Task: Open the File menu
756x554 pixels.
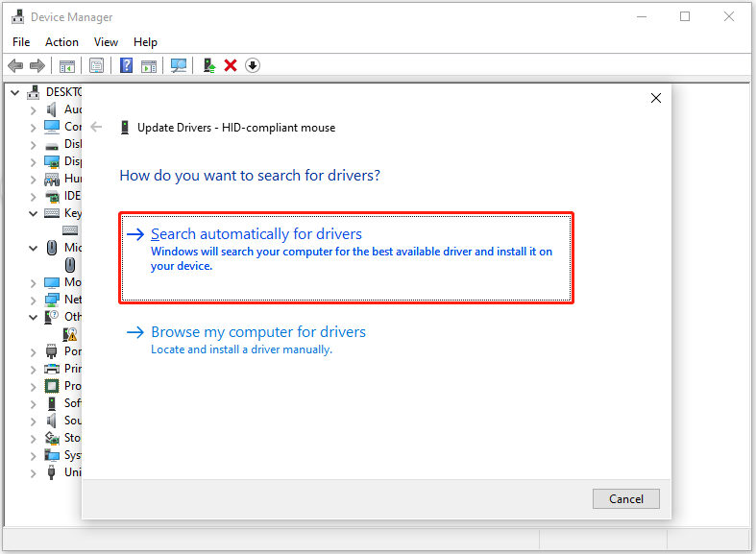Action: click(x=21, y=42)
